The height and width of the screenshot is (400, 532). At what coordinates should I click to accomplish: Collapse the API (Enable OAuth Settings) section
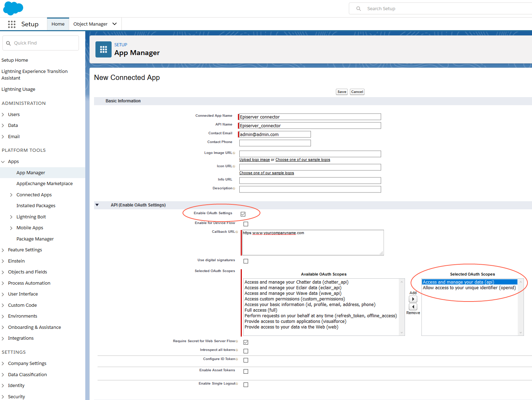click(x=97, y=205)
